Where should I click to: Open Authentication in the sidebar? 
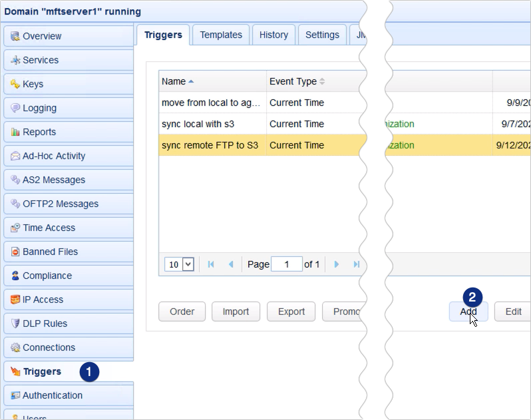69,395
